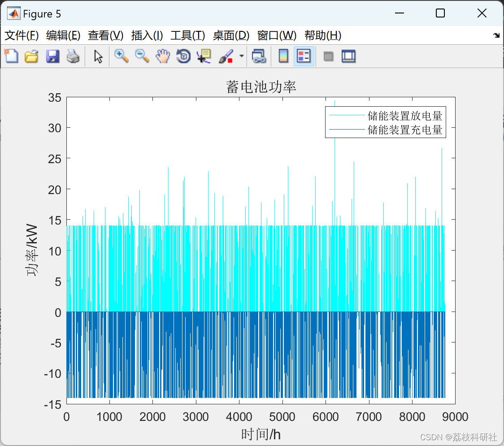The image size is (504, 446).
Task: Click the y-axis tick label -15
Action: click(x=53, y=404)
